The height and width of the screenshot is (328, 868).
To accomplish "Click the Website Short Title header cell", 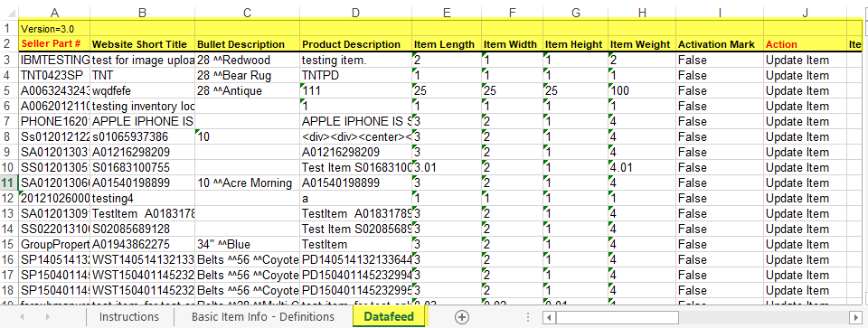I will point(142,43).
